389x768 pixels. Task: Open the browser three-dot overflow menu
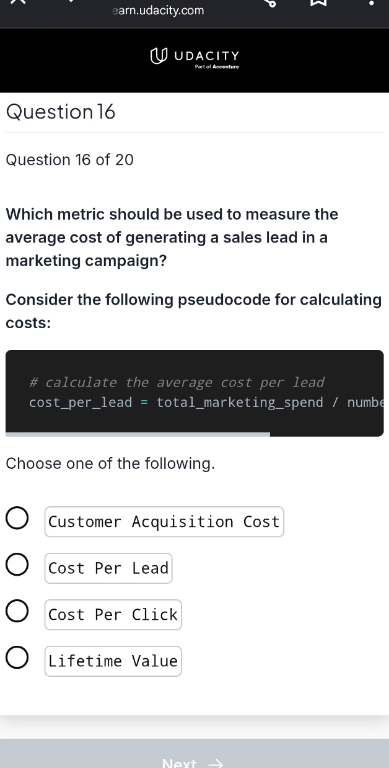(371, 2)
